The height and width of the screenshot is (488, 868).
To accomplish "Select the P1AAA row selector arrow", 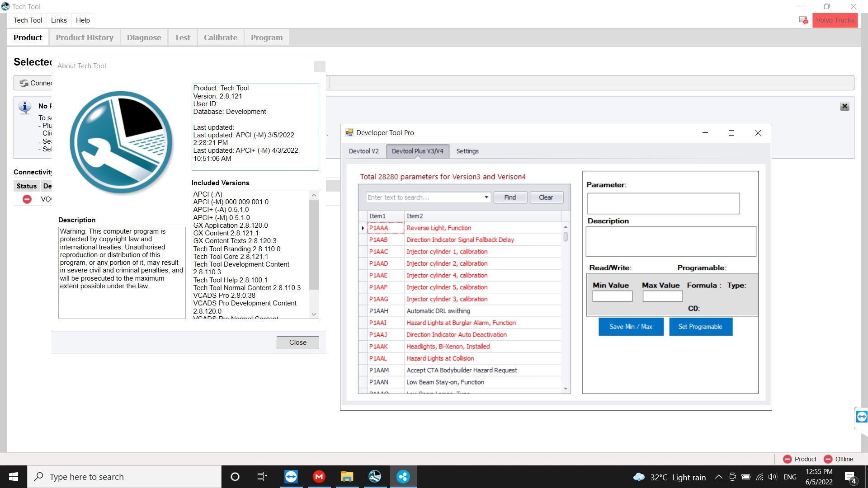I will click(363, 228).
